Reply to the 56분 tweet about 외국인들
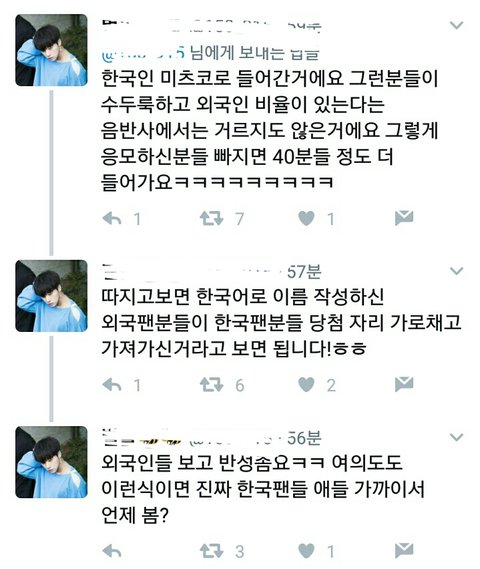480x569 pixels. pos(112,551)
